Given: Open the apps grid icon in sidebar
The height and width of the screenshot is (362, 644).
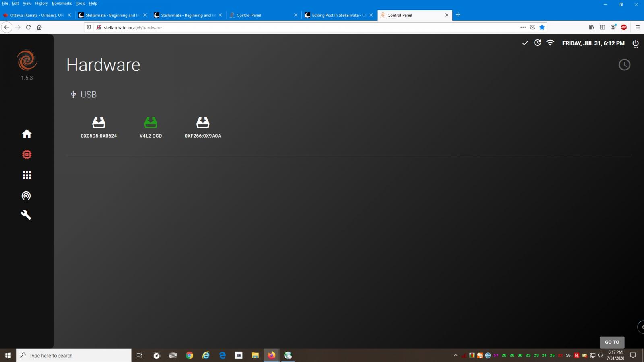Looking at the screenshot, I should pos(27,175).
